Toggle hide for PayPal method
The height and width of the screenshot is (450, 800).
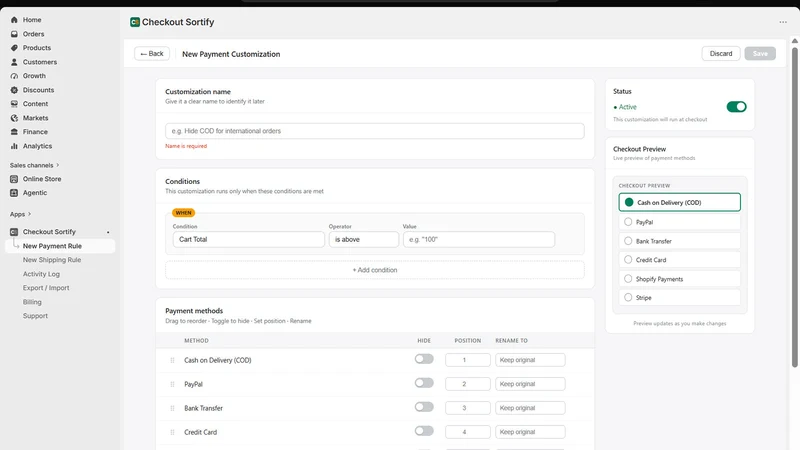pyautogui.click(x=424, y=383)
